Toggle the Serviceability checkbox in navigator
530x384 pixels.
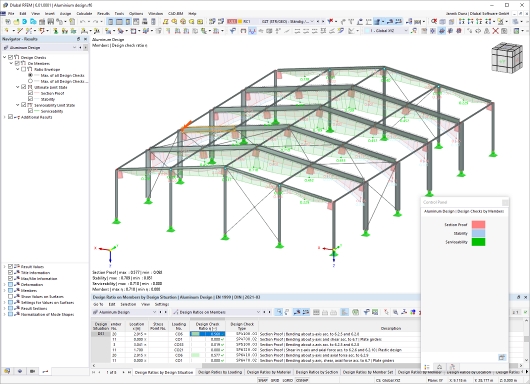pos(30,111)
